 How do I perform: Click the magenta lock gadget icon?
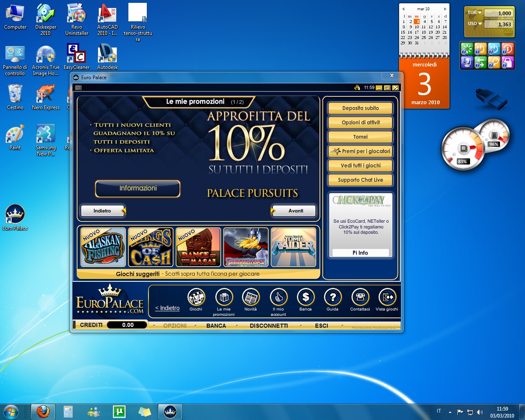(508, 62)
